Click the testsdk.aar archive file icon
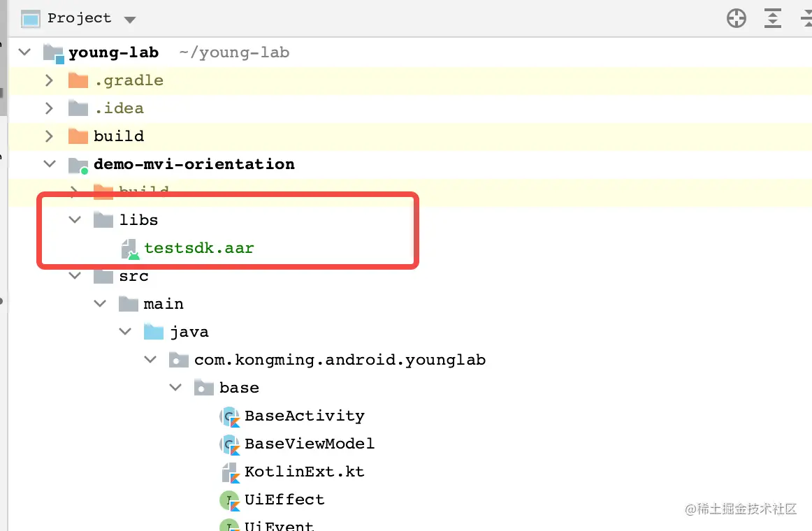 [129, 249]
